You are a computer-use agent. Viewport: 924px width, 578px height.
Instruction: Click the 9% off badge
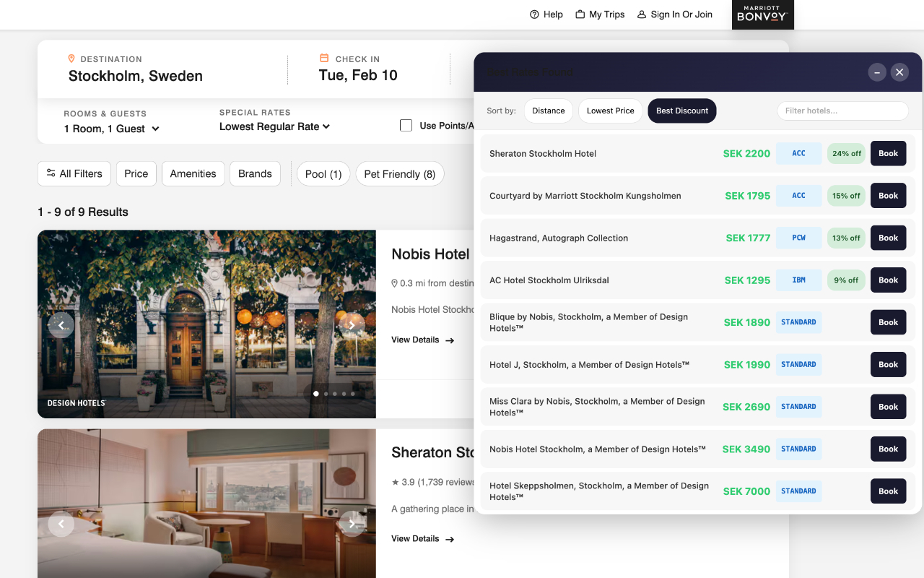pyautogui.click(x=846, y=280)
